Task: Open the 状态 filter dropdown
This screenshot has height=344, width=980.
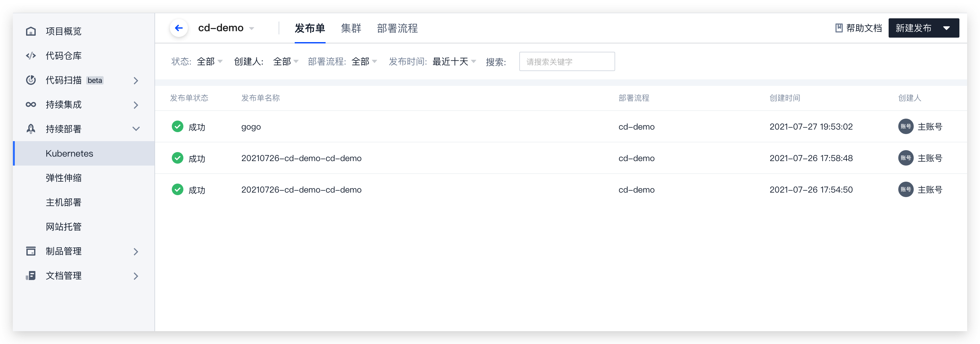Action: 210,62
